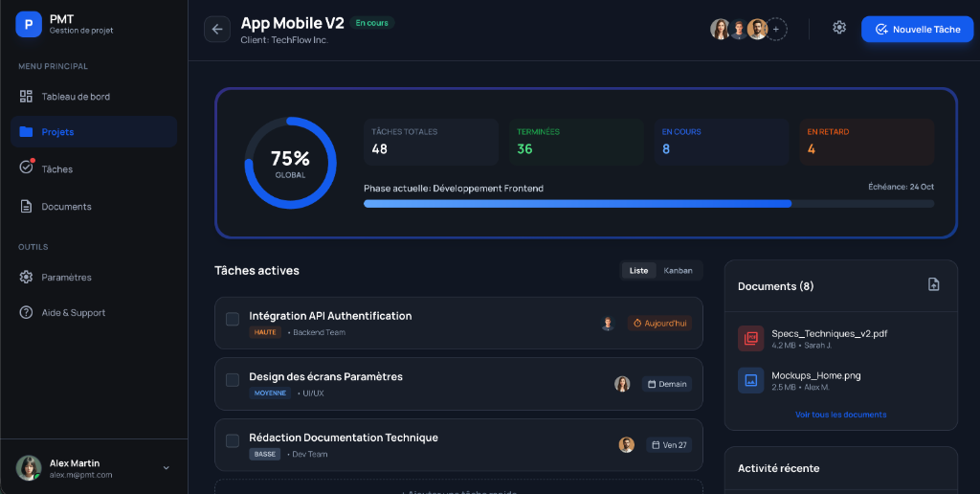Open the Mockups_Home.png image icon

click(x=750, y=380)
